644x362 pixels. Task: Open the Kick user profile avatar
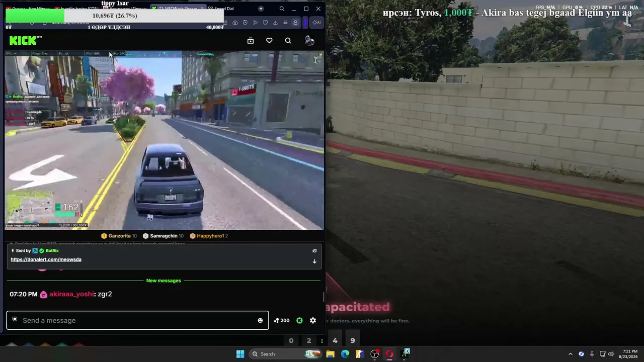click(x=309, y=41)
